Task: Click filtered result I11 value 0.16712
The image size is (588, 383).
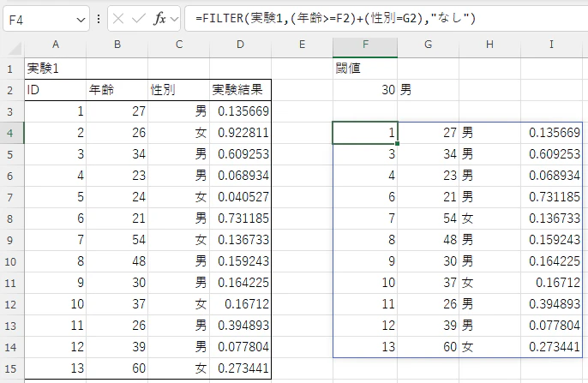Action: 551,283
